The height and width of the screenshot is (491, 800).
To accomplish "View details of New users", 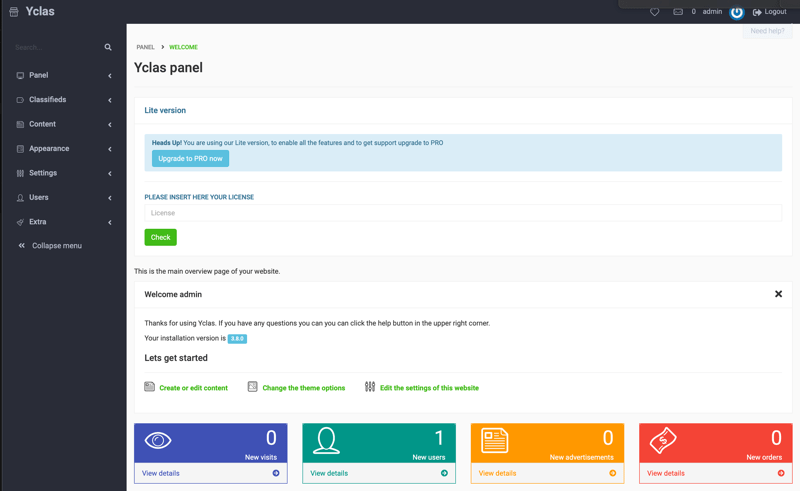I will pyautogui.click(x=329, y=473).
